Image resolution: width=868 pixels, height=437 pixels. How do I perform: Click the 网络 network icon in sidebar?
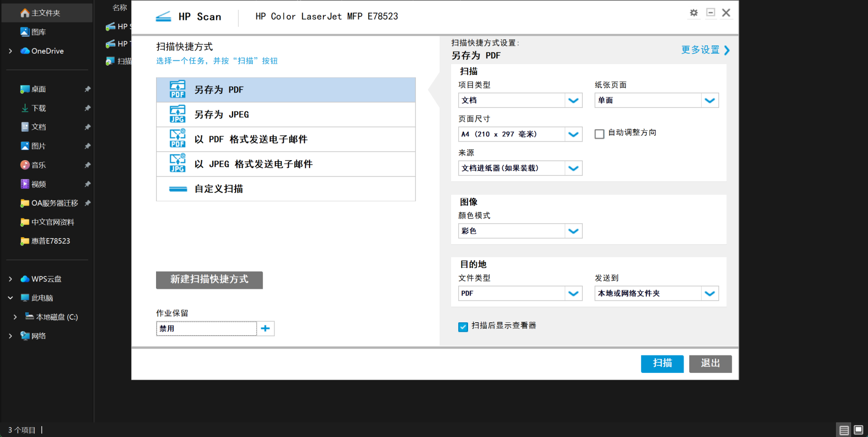click(25, 336)
